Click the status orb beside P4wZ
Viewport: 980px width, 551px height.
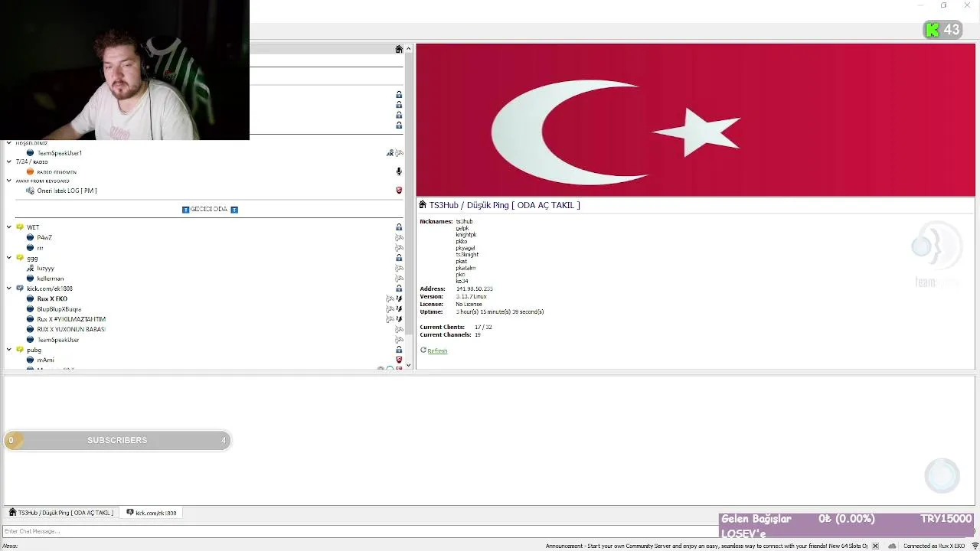pyautogui.click(x=30, y=237)
